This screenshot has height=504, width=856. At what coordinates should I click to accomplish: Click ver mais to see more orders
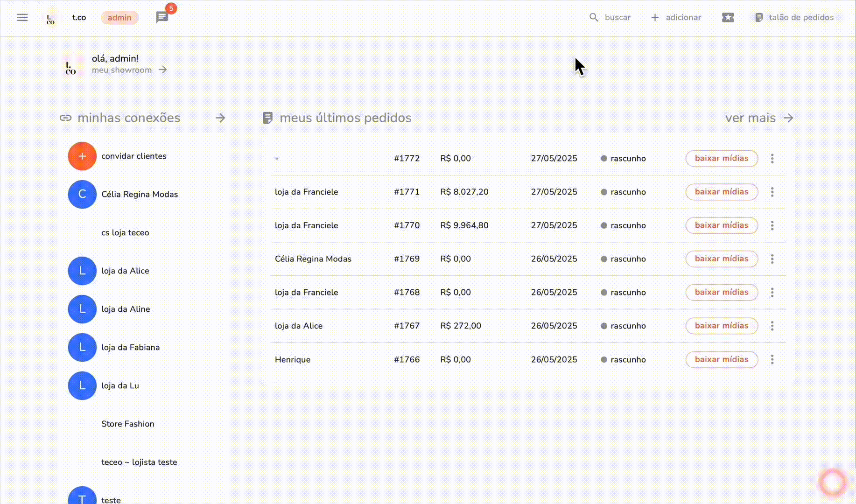(758, 118)
